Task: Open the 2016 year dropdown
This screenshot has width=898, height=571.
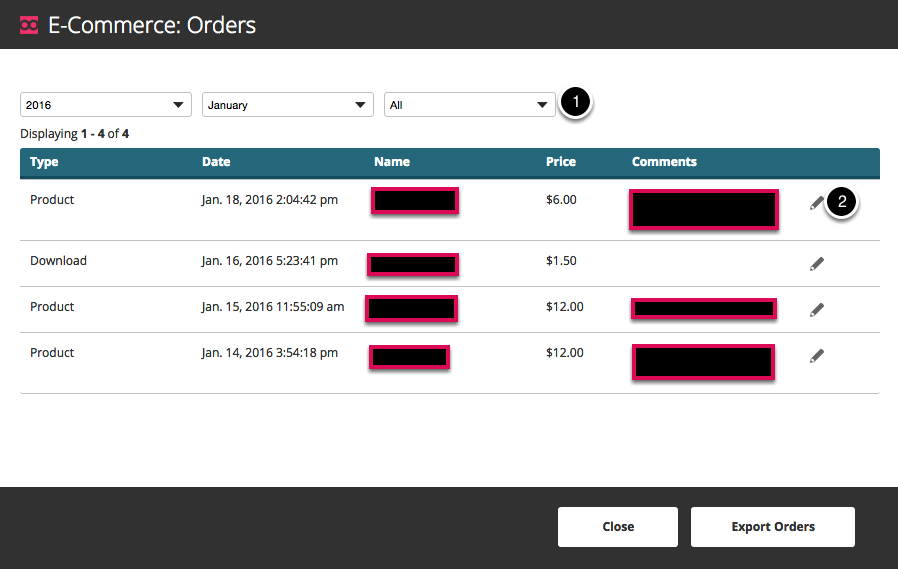Action: coord(106,105)
